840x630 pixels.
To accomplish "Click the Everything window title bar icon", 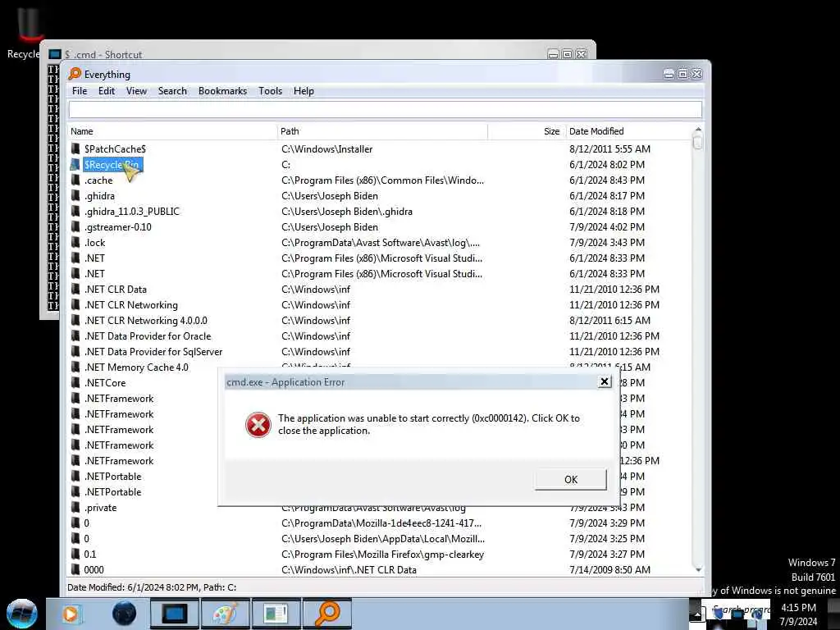I will tap(75, 73).
